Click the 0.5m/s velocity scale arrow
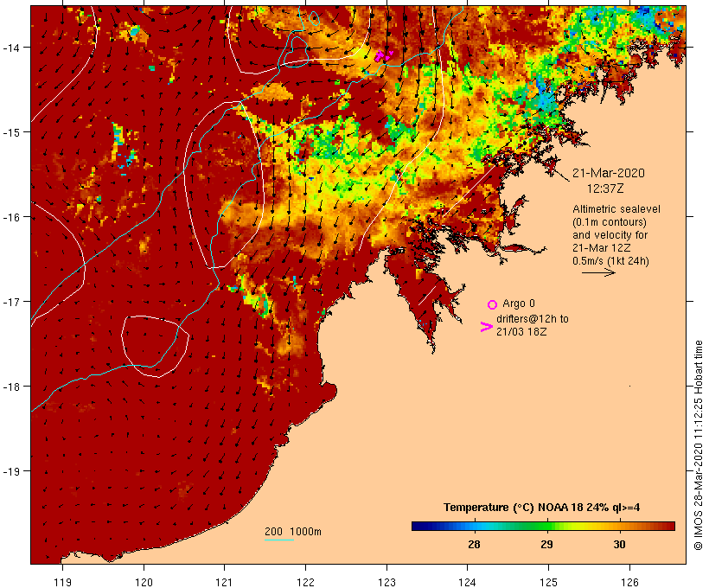 (598, 272)
